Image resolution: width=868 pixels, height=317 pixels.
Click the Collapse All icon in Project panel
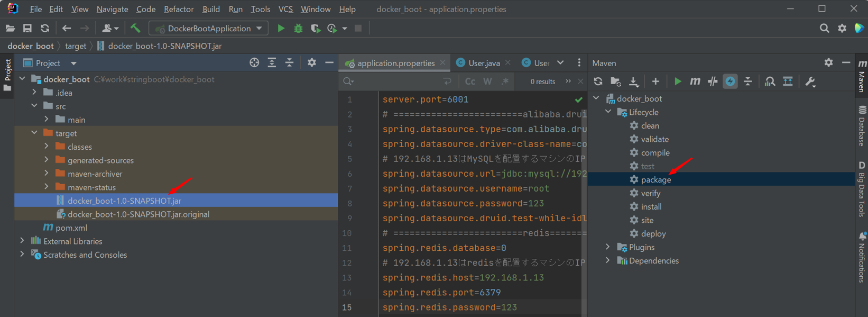pos(289,62)
